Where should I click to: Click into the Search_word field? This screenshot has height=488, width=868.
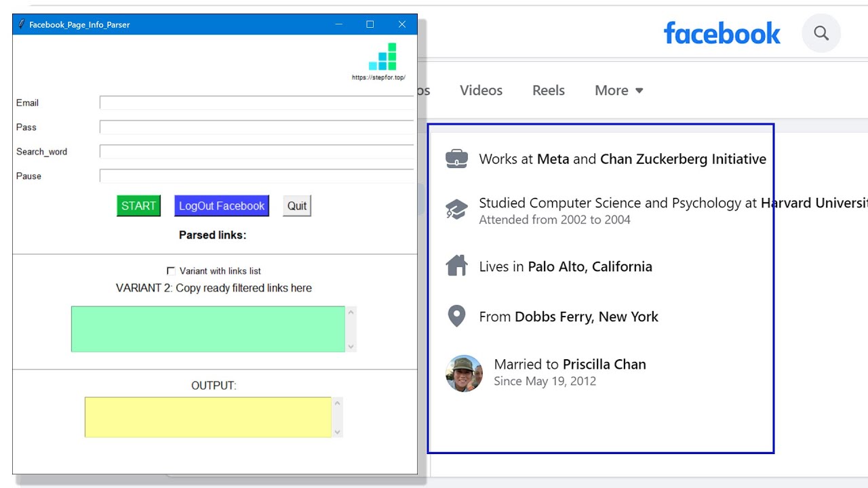coord(256,152)
